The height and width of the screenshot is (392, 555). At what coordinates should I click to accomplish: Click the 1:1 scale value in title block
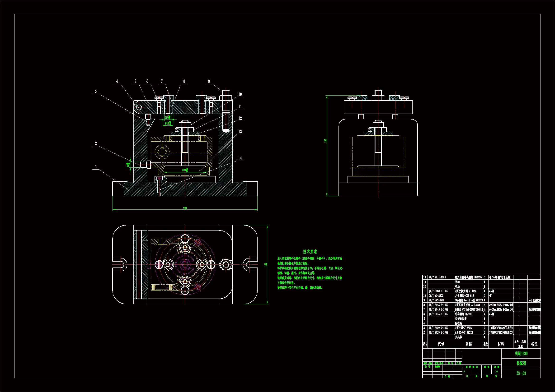point(496,372)
